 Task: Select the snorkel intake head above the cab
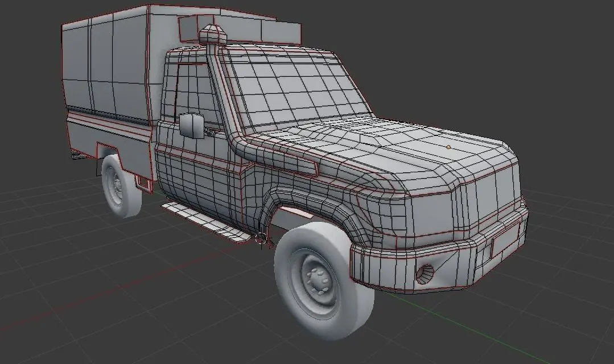coord(213,34)
